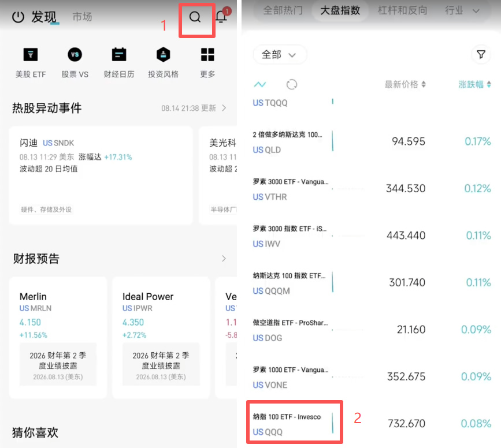Switch to 发现 tab
The width and height of the screenshot is (501, 448).
44,17
